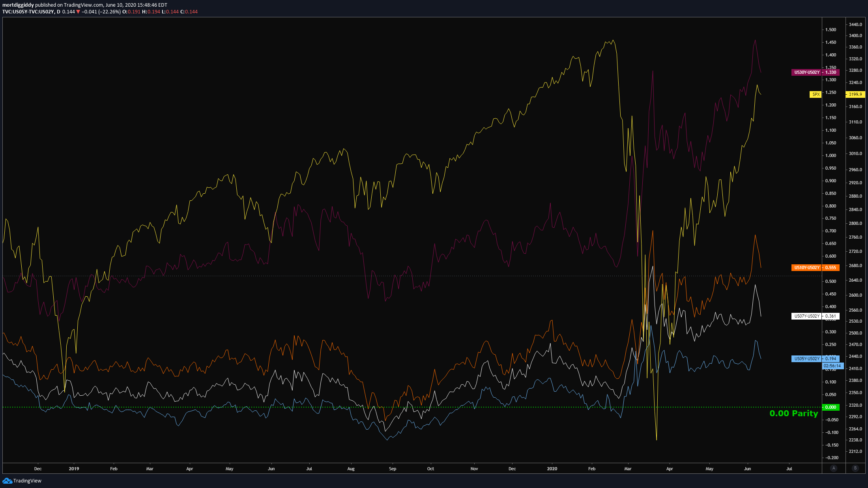Click the orange US10Y-US02Y series label
Viewport: 868px width, 488px height.
806,267
